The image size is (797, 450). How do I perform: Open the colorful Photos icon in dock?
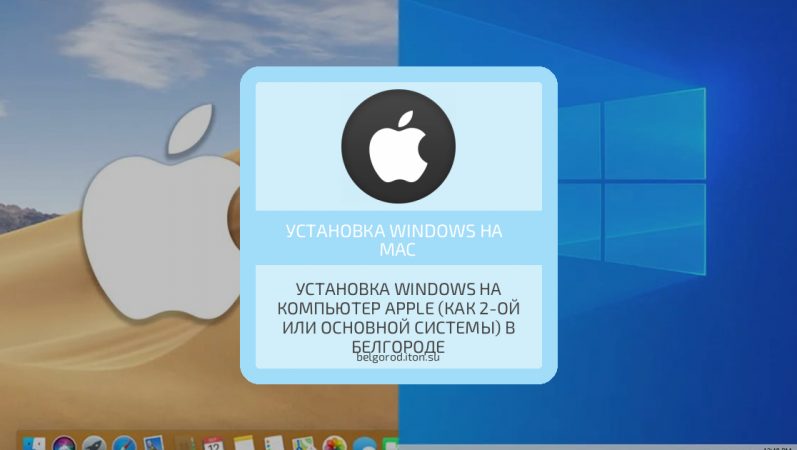(334, 443)
